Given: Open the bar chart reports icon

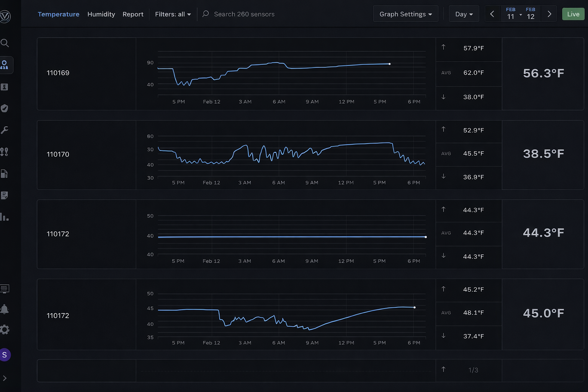Looking at the screenshot, I should pyautogui.click(x=5, y=217).
